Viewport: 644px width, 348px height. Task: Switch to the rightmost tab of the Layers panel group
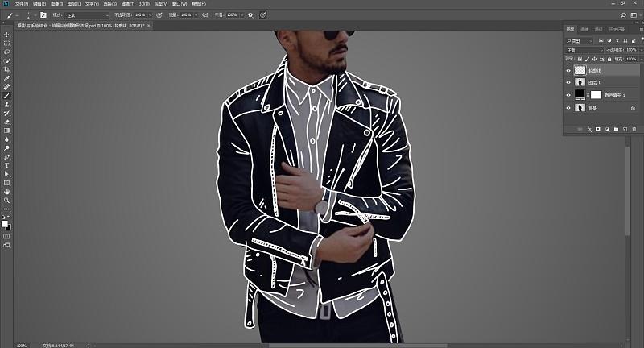617,29
